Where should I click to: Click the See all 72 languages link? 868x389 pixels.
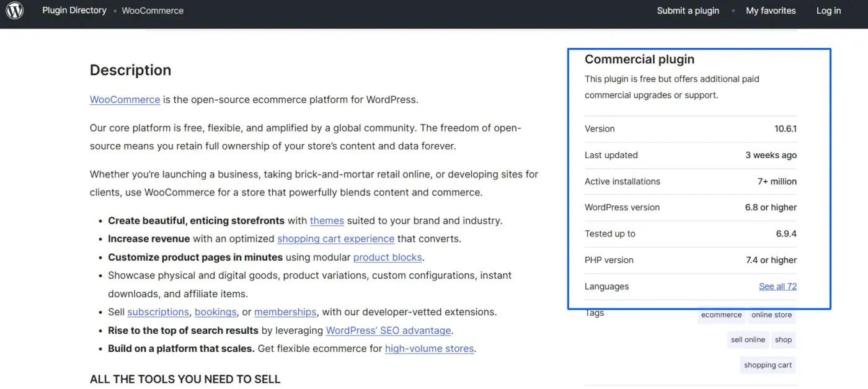[777, 286]
